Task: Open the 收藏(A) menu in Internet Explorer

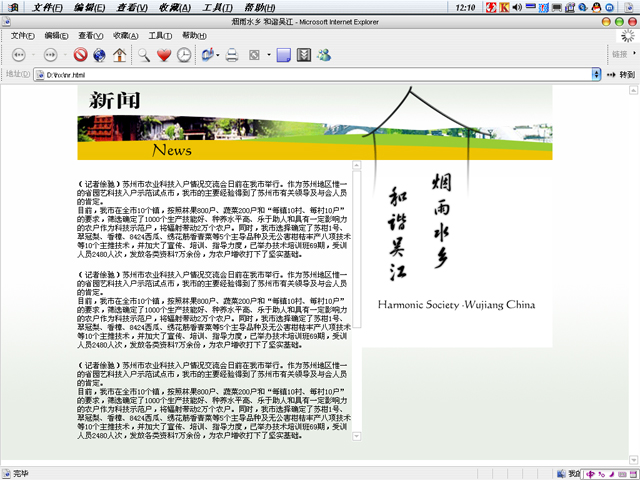Action: 126,36
